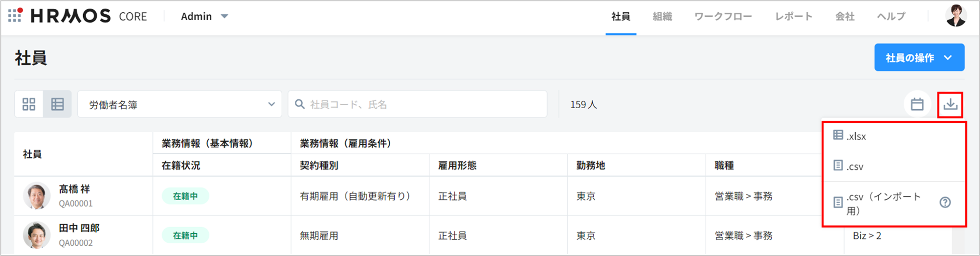Download as .xlsx file
This screenshot has height=256, width=980.
coord(856,136)
